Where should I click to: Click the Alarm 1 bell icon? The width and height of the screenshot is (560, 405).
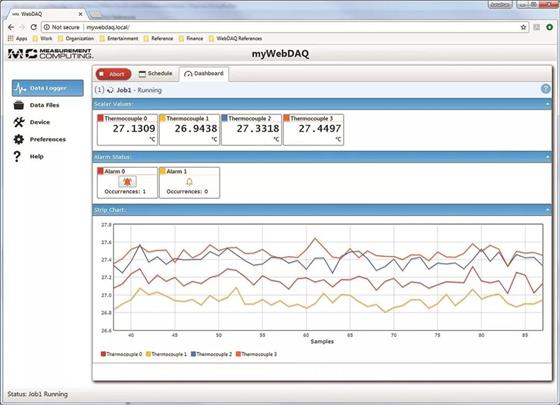(189, 182)
